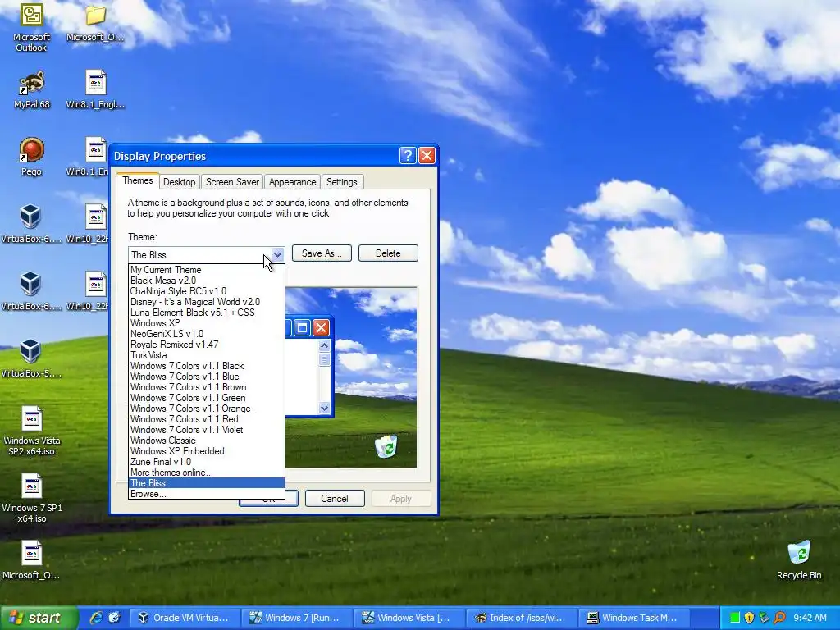The width and height of the screenshot is (840, 630).
Task: Switch to Windows Task Manager taskbar button
Action: 633,618
